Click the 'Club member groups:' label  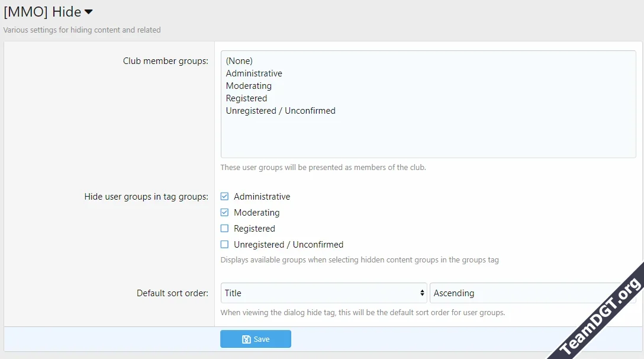(165, 61)
